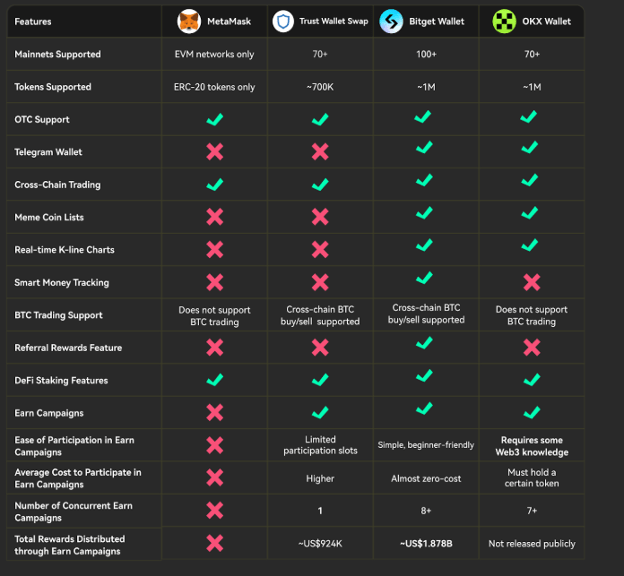Click OKX Wallet's Smart Money Tracking red cross
The width and height of the screenshot is (624, 576).
[x=532, y=282]
